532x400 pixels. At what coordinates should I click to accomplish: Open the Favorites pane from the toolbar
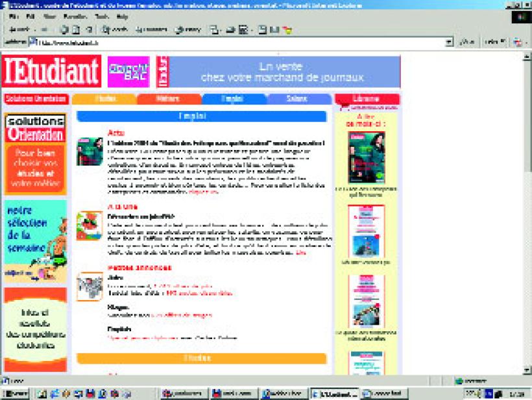click(151, 29)
